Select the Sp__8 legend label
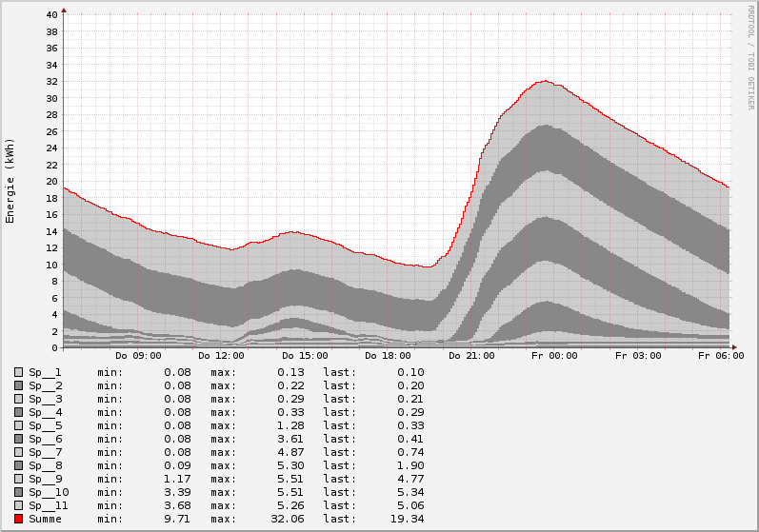Screen dimensions: 759x532 pyautogui.click(x=45, y=465)
